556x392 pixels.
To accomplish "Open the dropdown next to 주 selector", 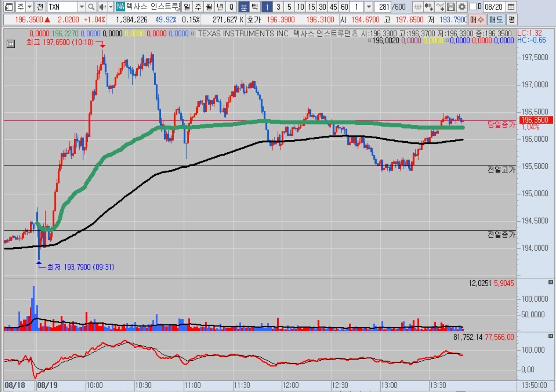I will (29, 7).
